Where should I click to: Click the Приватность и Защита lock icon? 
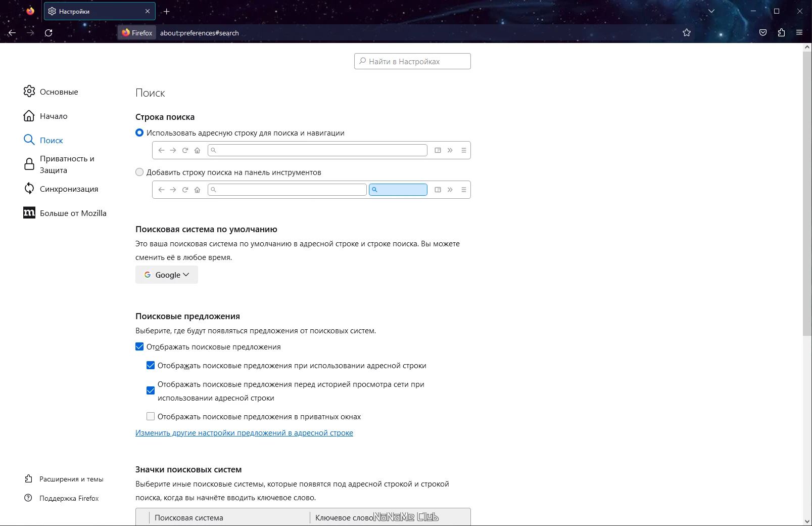(29, 164)
